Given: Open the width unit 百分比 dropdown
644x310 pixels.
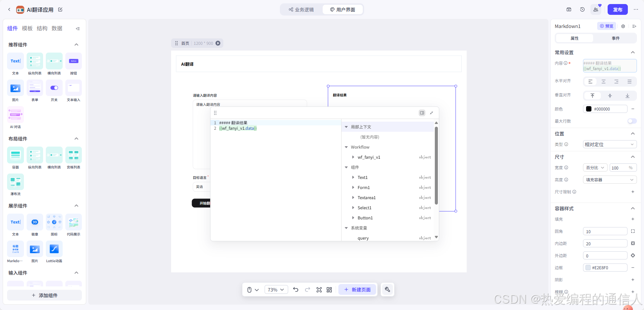Looking at the screenshot, I should click(x=595, y=167).
